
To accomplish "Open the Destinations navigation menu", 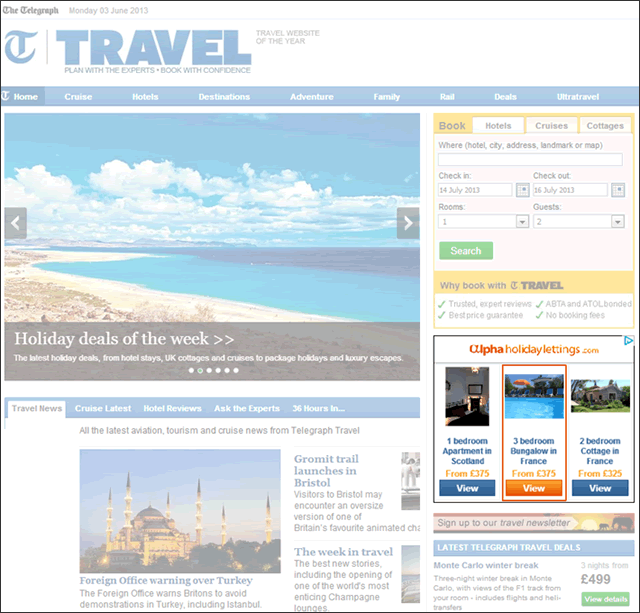I will [x=224, y=97].
